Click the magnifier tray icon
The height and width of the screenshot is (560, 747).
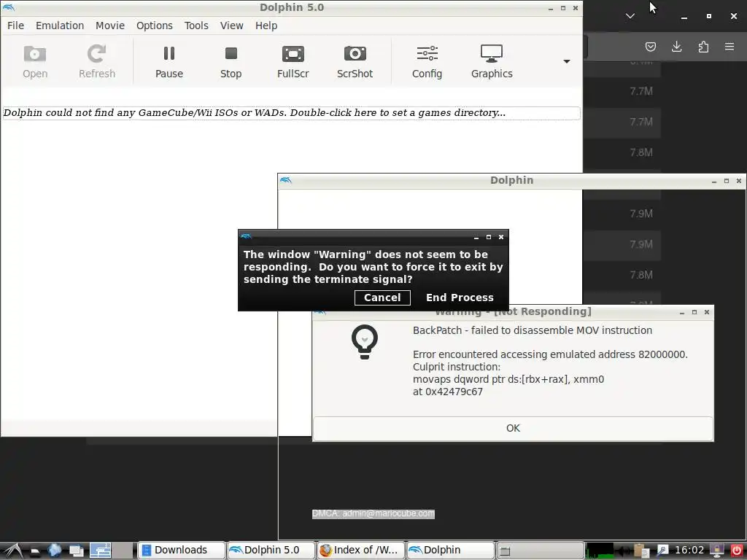pos(662,551)
